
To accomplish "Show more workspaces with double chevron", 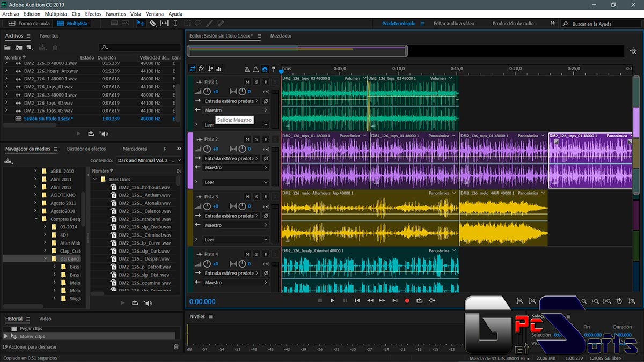I will [553, 24].
